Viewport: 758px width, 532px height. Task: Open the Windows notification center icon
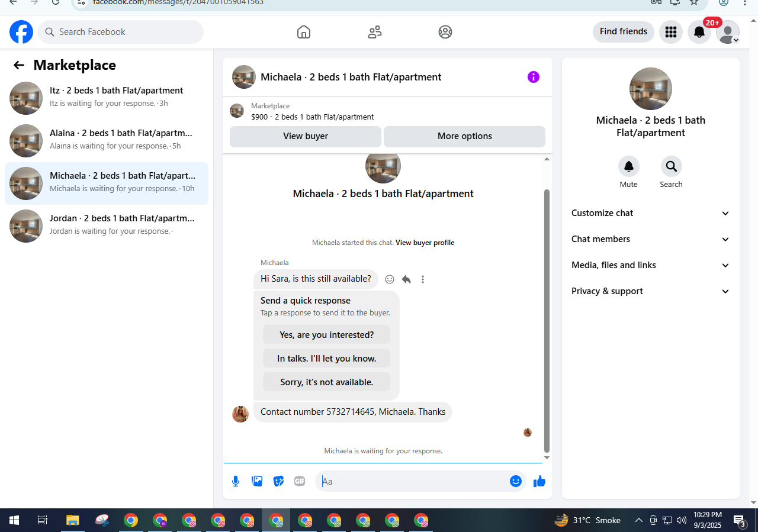pos(740,520)
